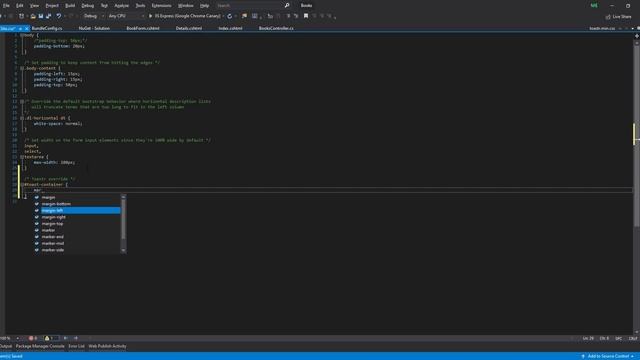Switch to the BooksController.cs tab
640x360 pixels.
tap(276, 29)
